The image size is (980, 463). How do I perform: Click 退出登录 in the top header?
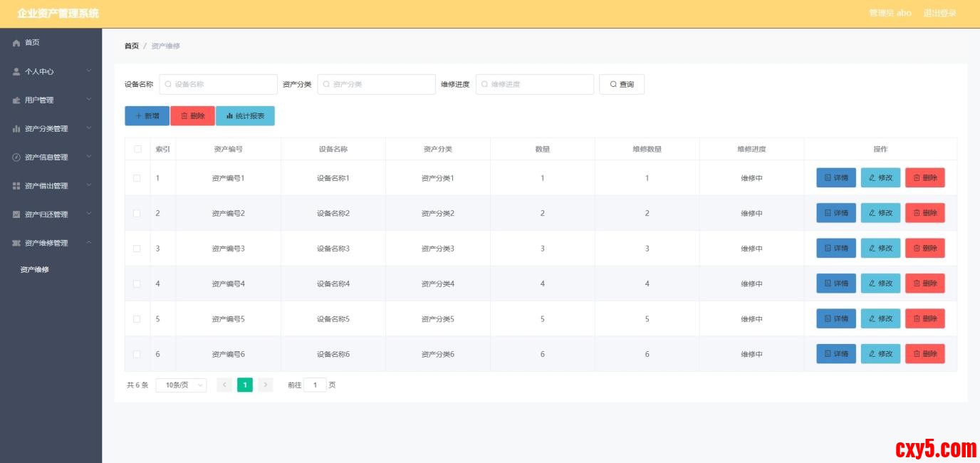939,14
